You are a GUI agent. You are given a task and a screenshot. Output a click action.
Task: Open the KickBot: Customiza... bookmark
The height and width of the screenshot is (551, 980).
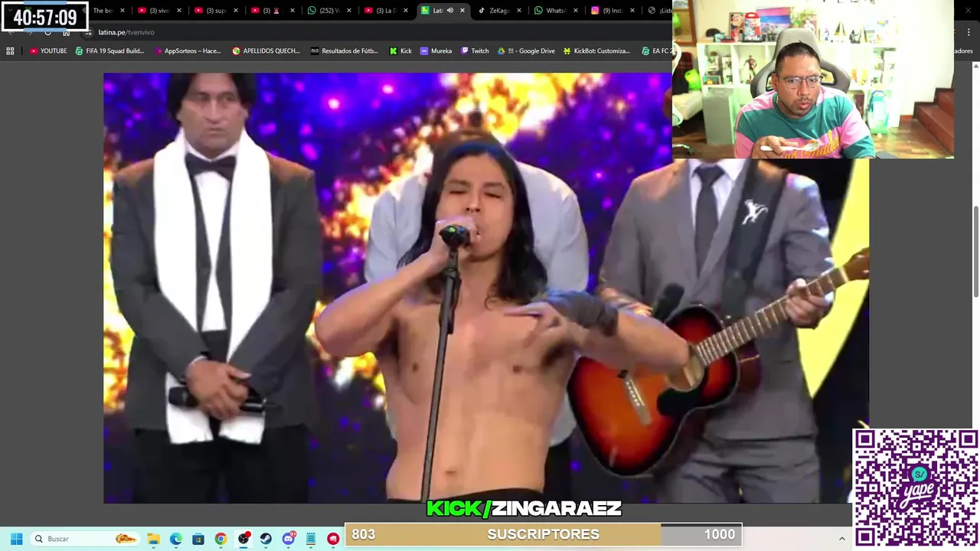pos(596,51)
